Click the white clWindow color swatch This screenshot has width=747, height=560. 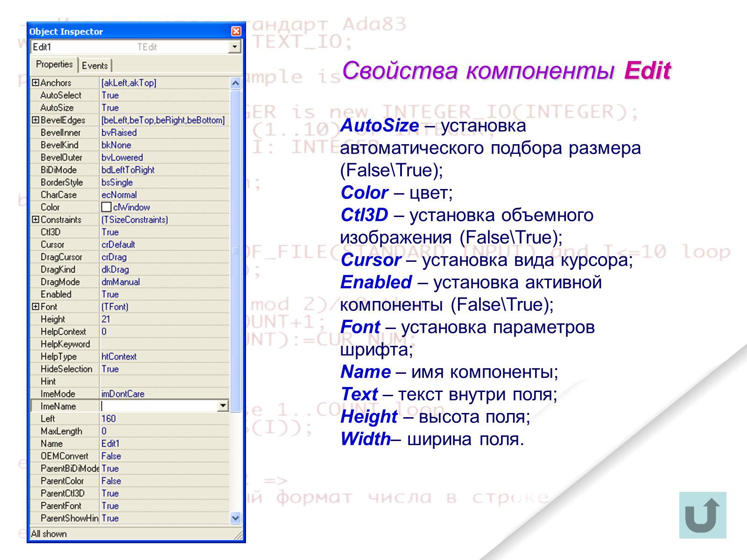(x=106, y=207)
